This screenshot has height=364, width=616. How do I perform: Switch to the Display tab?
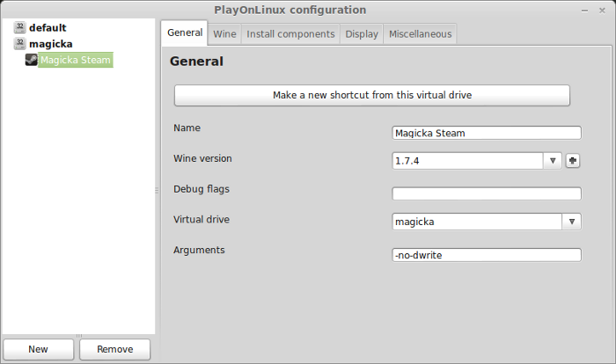click(x=362, y=34)
